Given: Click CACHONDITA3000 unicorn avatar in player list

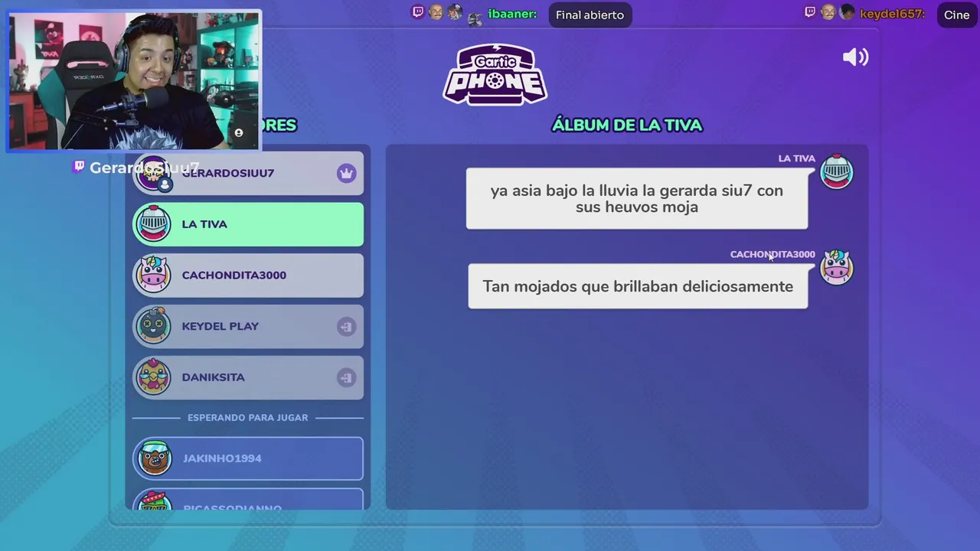Looking at the screenshot, I should click(153, 275).
